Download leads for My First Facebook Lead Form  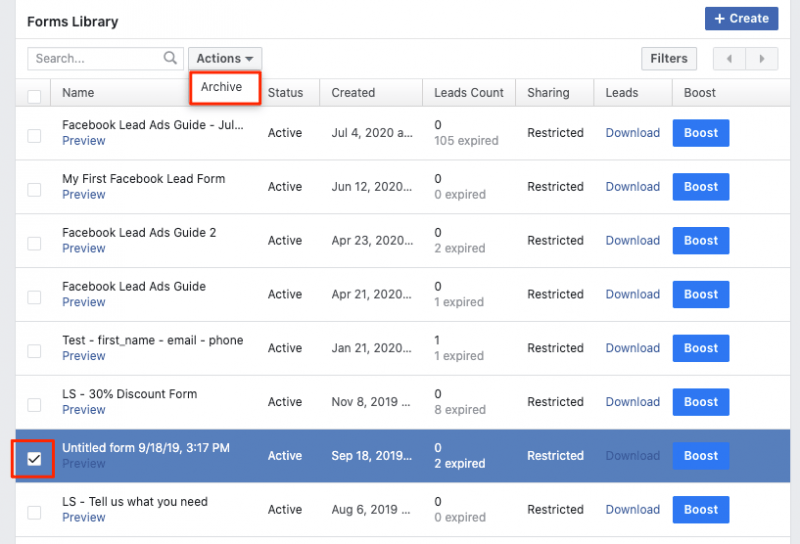click(633, 187)
